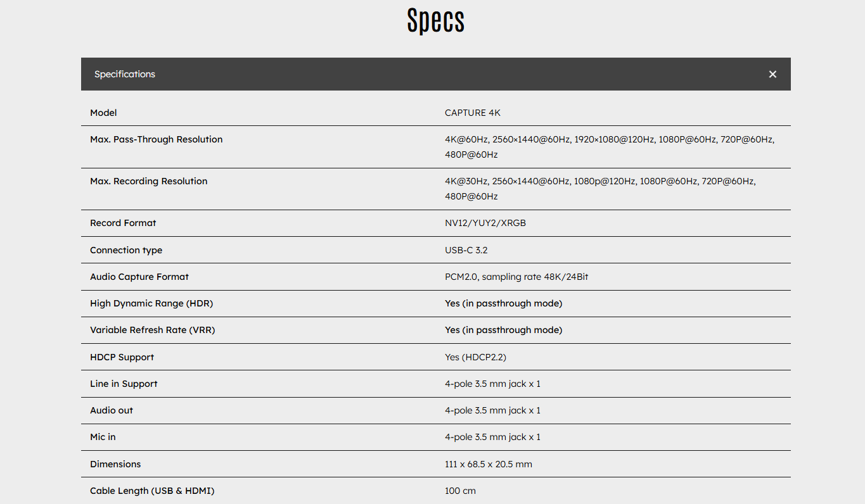The width and height of the screenshot is (865, 504).
Task: Select the Mic in row label
Action: (x=103, y=437)
